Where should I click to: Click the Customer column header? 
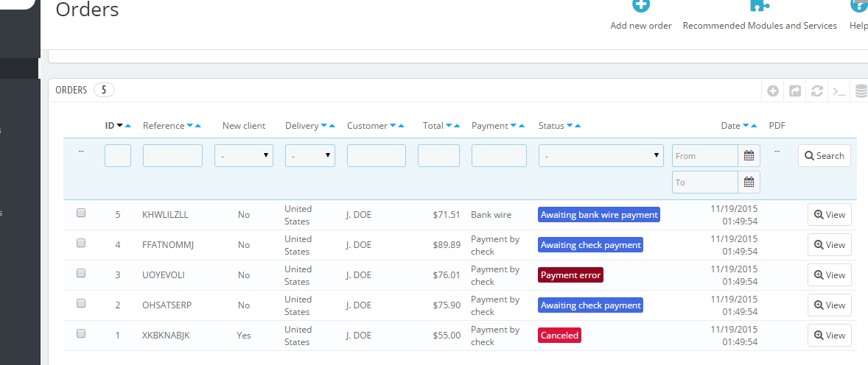coord(367,126)
